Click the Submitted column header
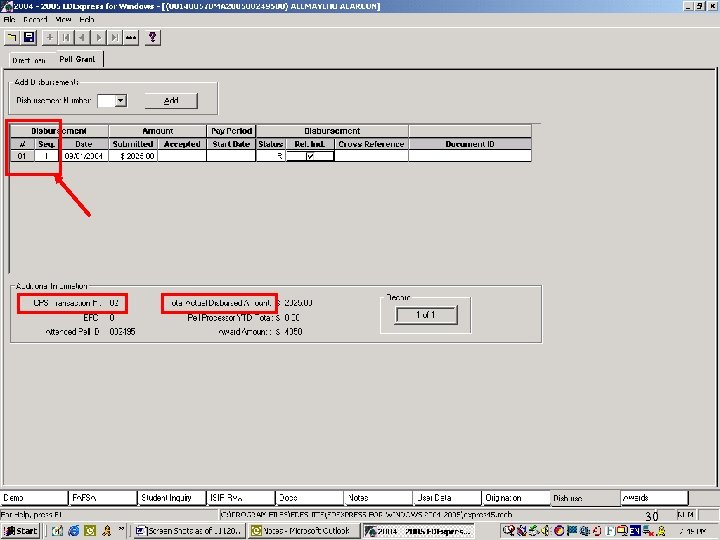The width and height of the screenshot is (720, 540). click(x=133, y=144)
